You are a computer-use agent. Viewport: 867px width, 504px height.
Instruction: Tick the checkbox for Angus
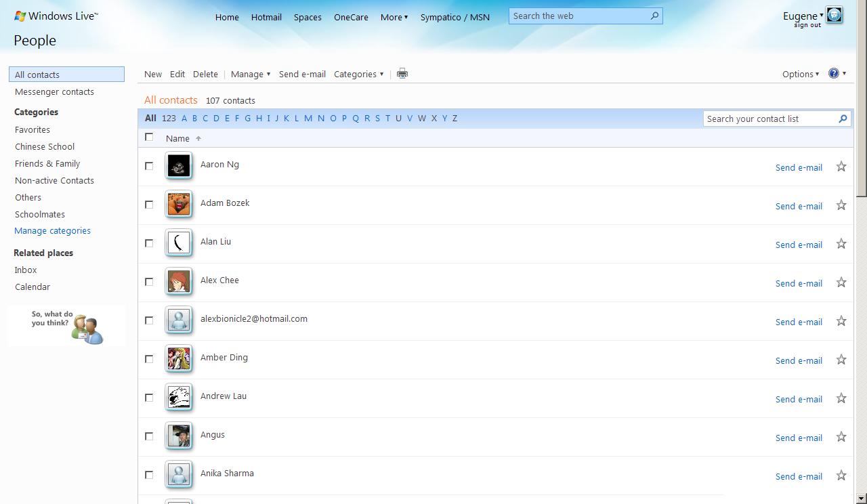click(149, 436)
